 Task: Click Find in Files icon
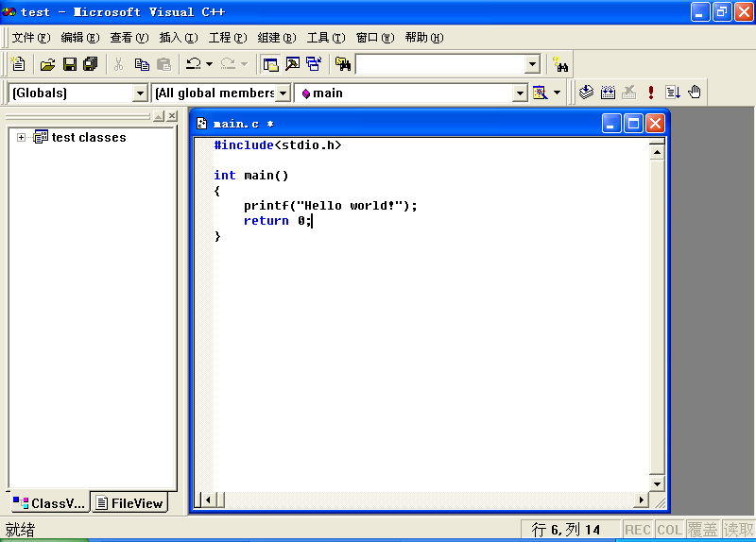(343, 64)
